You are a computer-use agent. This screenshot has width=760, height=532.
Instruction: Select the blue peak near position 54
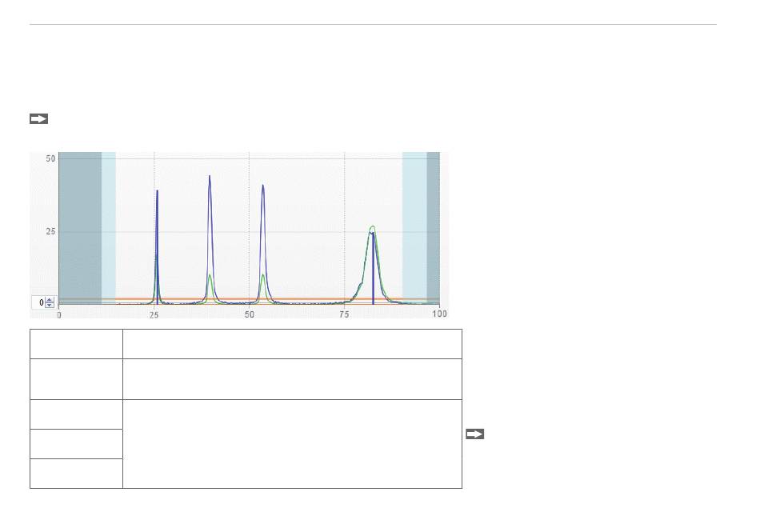click(x=263, y=243)
